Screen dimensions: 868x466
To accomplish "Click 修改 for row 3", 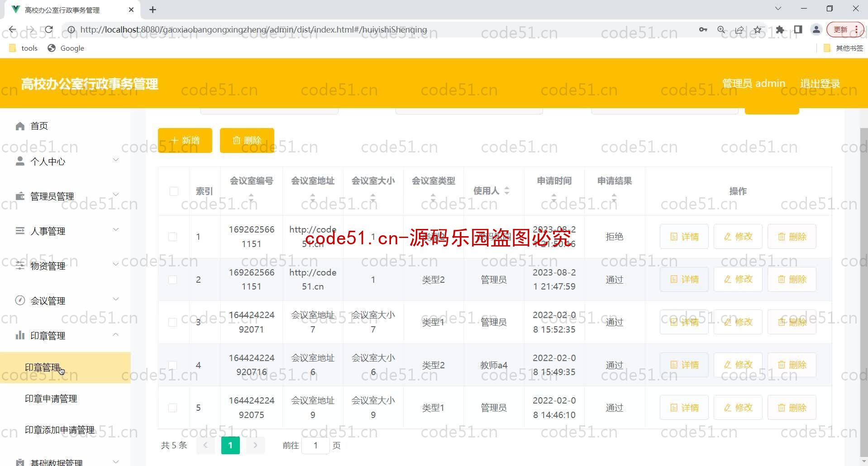I will pyautogui.click(x=738, y=322).
